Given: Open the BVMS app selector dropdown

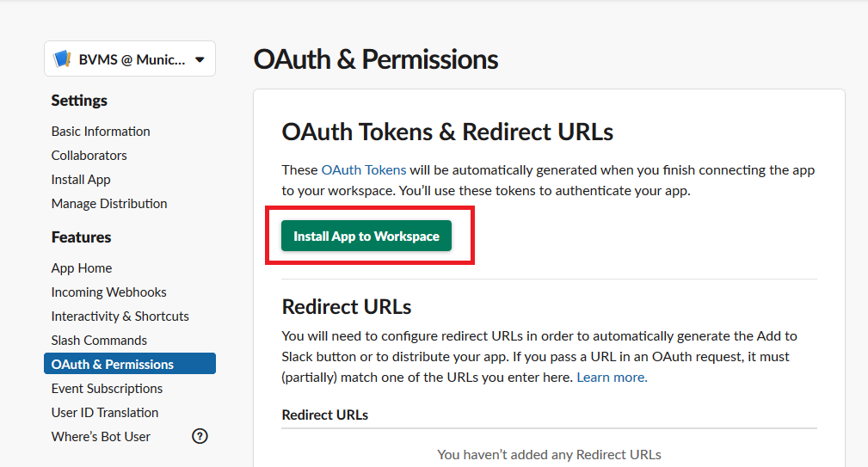Looking at the screenshot, I should click(x=130, y=59).
